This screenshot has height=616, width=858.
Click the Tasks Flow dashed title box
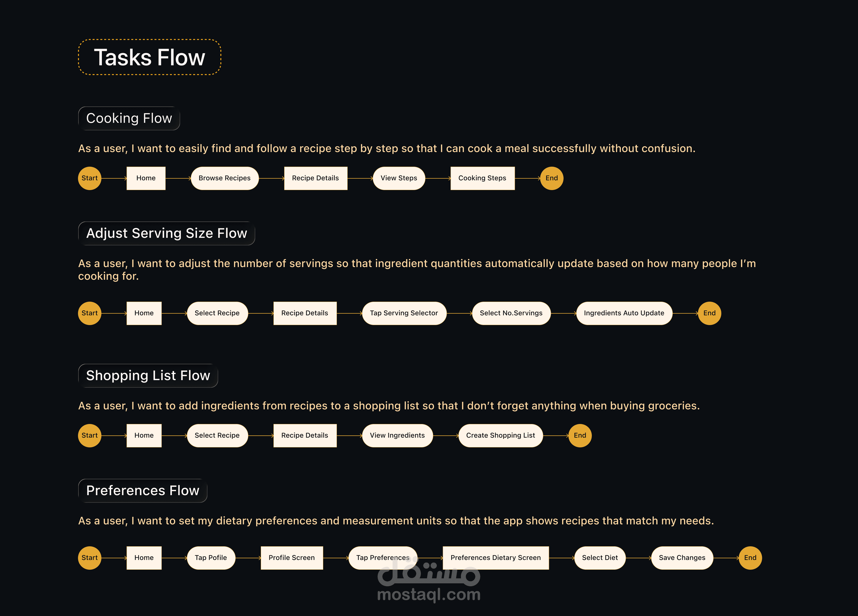(x=149, y=57)
